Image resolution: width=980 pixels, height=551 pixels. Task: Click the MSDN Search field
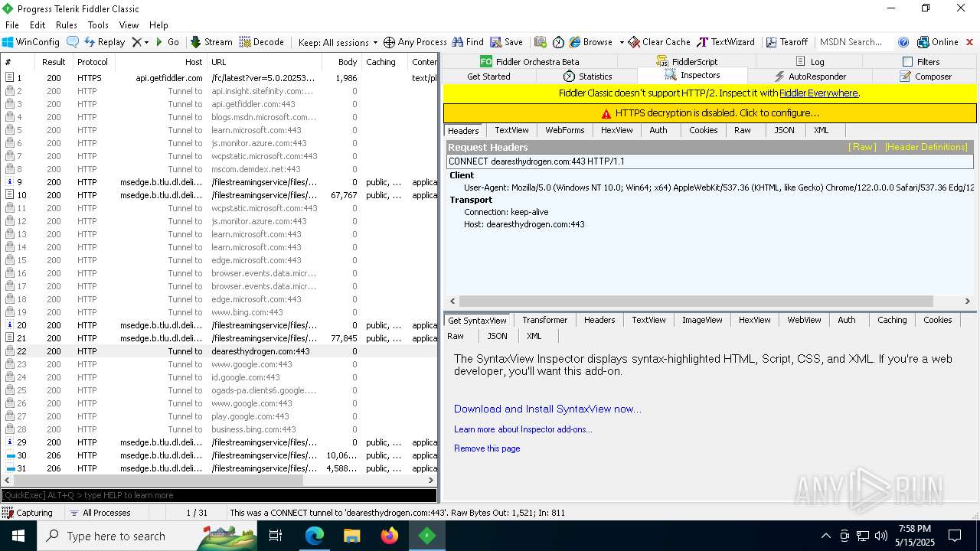tap(852, 42)
